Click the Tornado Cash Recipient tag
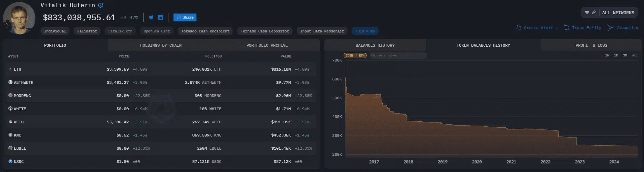This screenshot has height=172, width=644. [x=205, y=31]
